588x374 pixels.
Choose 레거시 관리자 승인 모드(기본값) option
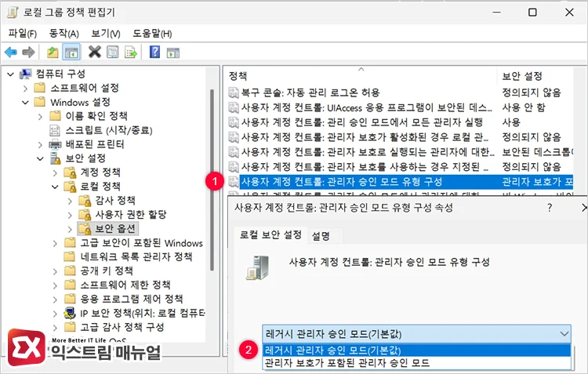click(416, 350)
